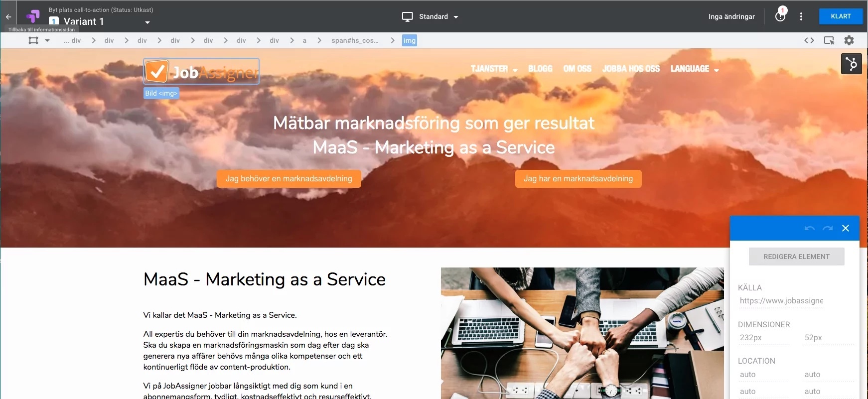This screenshot has height=399, width=868.
Task: Click the editor settings gear icon
Action: 849,40
